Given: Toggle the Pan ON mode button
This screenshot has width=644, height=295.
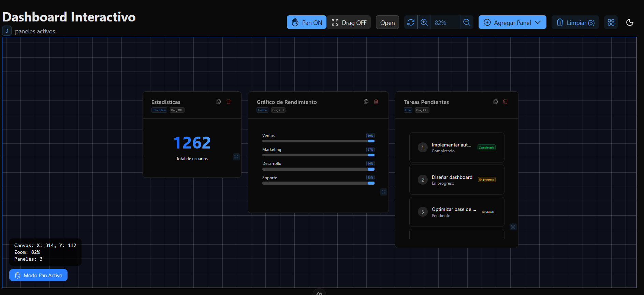Looking at the screenshot, I should tap(307, 22).
